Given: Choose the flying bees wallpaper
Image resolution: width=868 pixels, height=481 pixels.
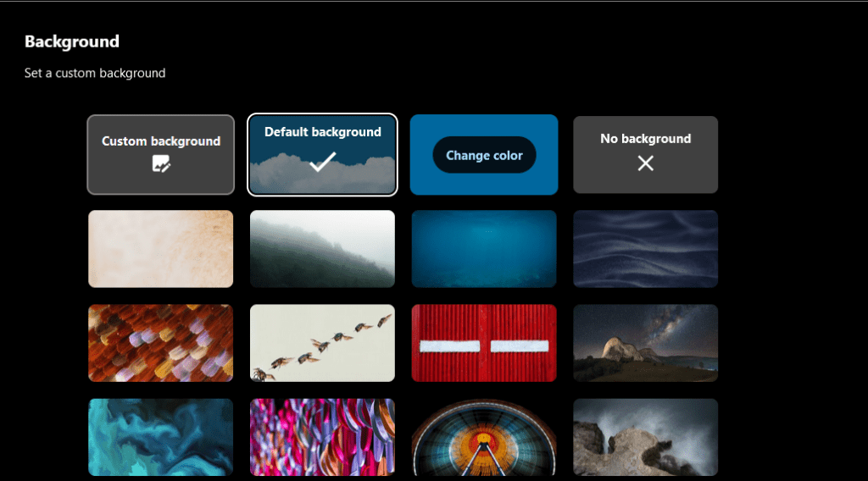Looking at the screenshot, I should click(x=322, y=343).
